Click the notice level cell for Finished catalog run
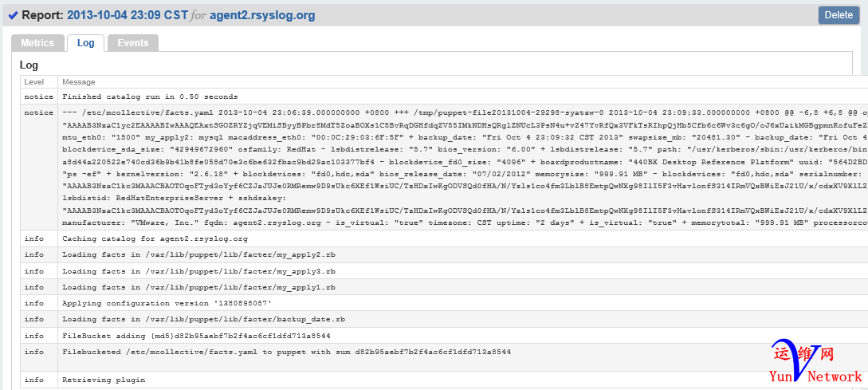This screenshot has width=868, height=390. tap(39, 97)
